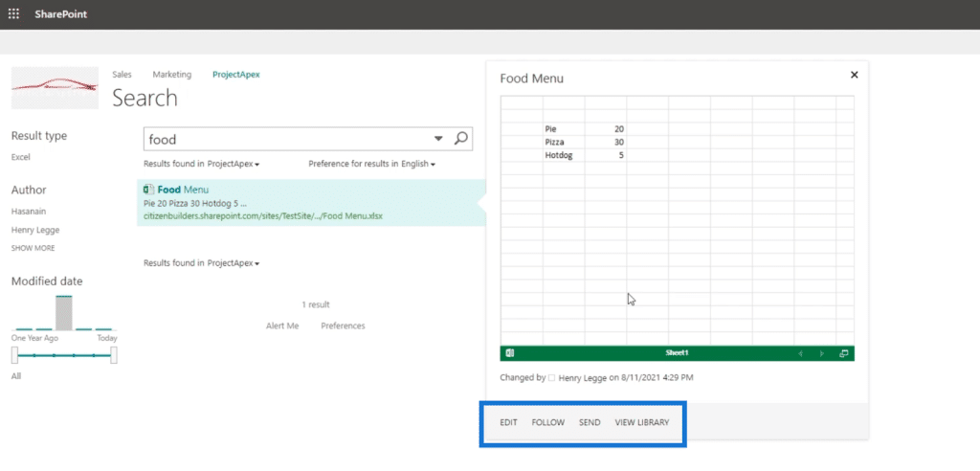Click the search magnifier icon
Image resolution: width=980 pixels, height=471 pixels.
pos(460,138)
